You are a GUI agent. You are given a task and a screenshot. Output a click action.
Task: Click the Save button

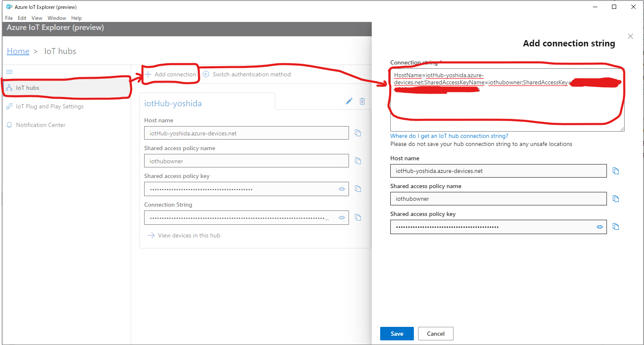pos(397,334)
